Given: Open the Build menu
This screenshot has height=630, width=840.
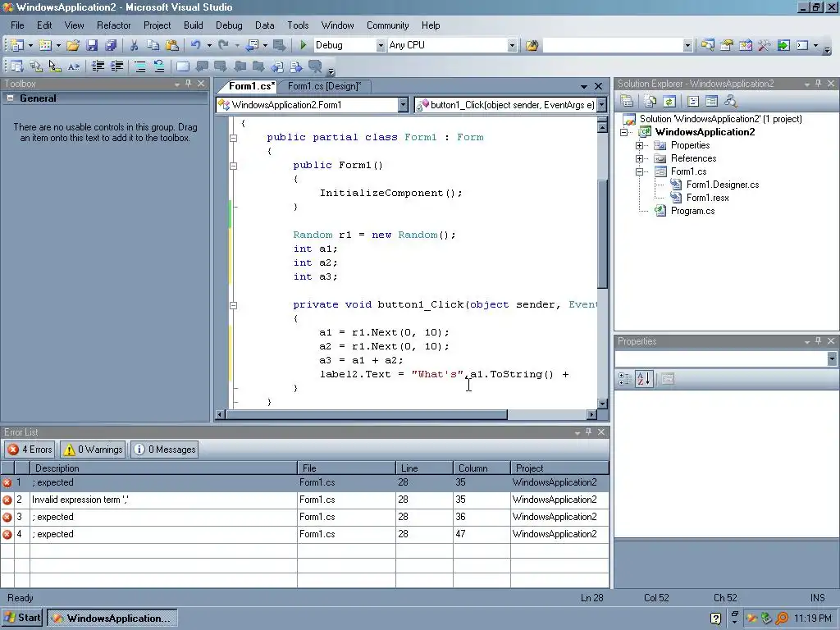Looking at the screenshot, I should pyautogui.click(x=194, y=25).
